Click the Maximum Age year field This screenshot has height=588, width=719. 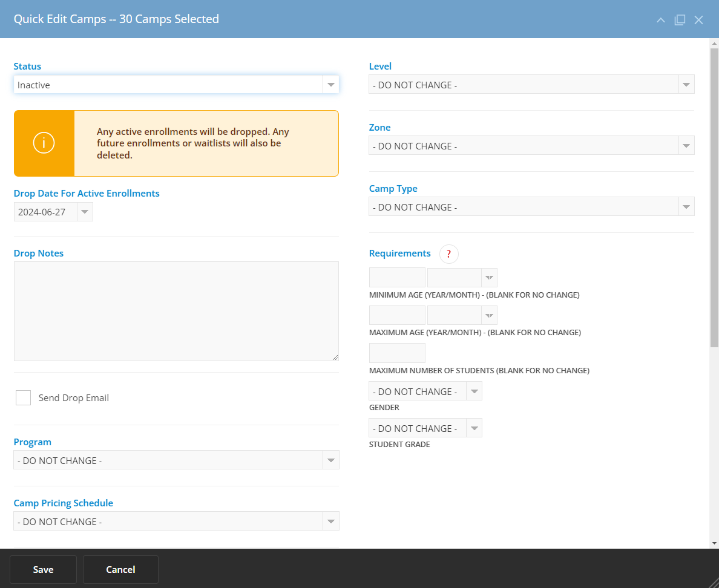tap(397, 315)
